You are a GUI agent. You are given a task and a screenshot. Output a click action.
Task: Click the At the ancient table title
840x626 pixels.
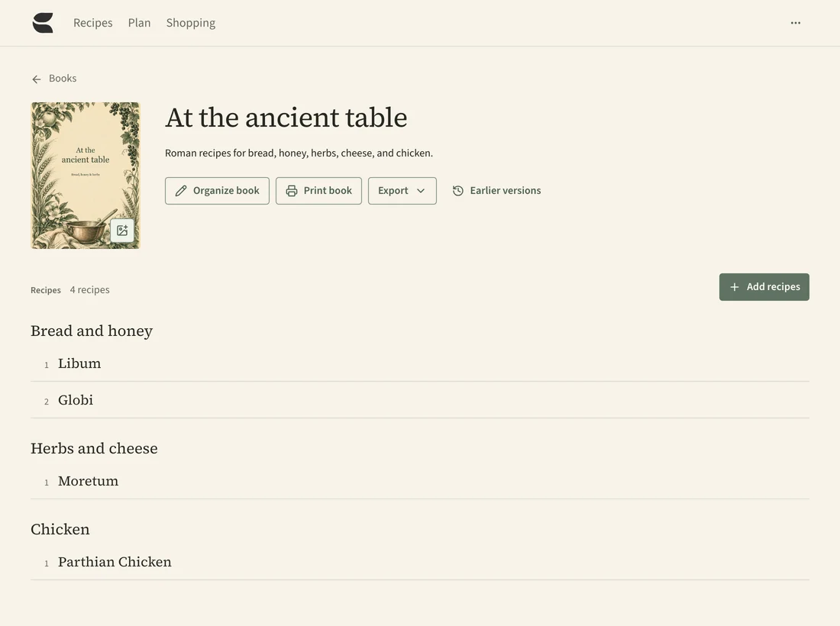[286, 118]
